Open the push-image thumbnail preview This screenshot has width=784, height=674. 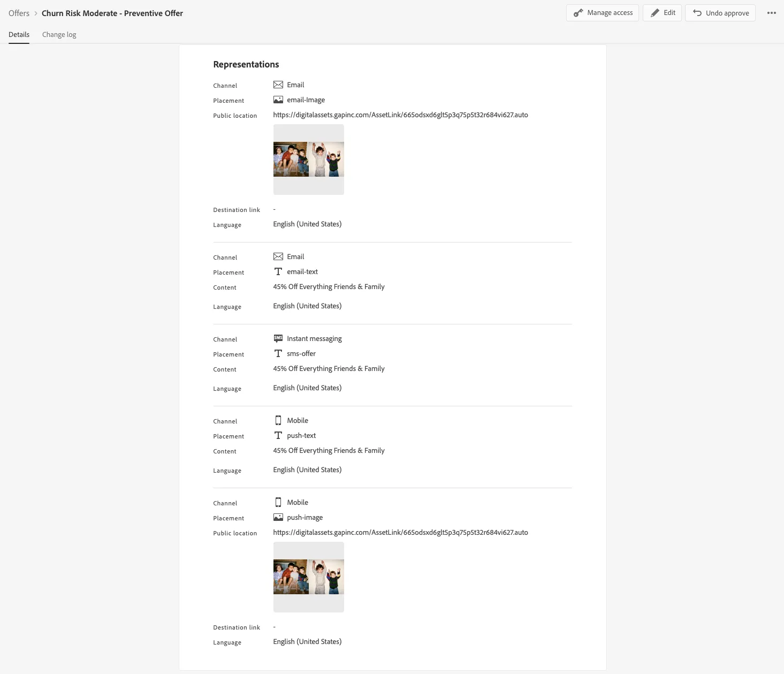308,577
